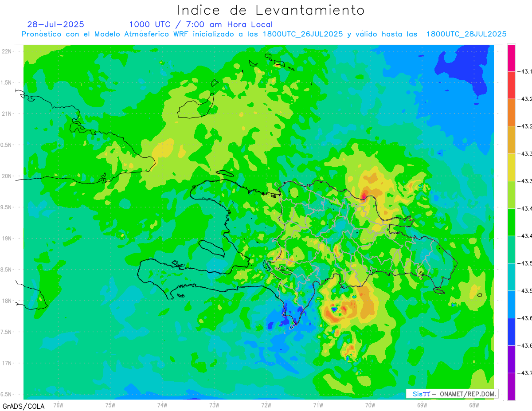Select the 21N latitude label
Viewport: 532px width, 411px height.
pos(7,114)
